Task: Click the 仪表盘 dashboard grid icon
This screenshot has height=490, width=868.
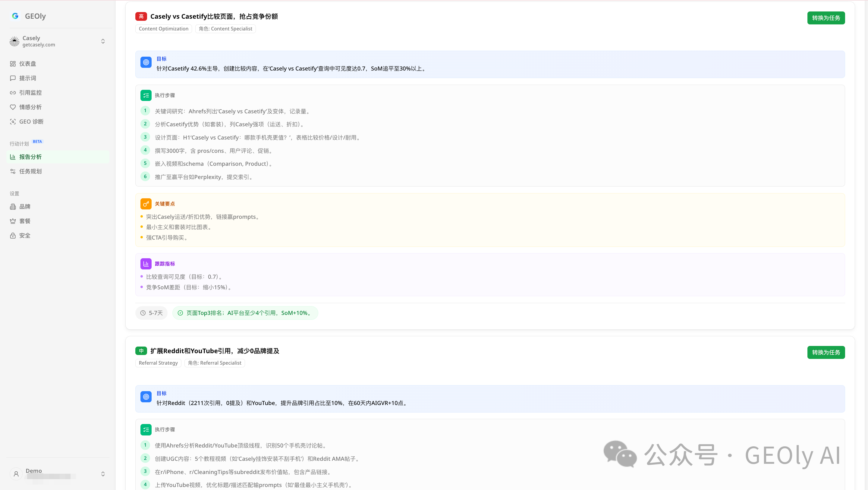Action: tap(13, 64)
